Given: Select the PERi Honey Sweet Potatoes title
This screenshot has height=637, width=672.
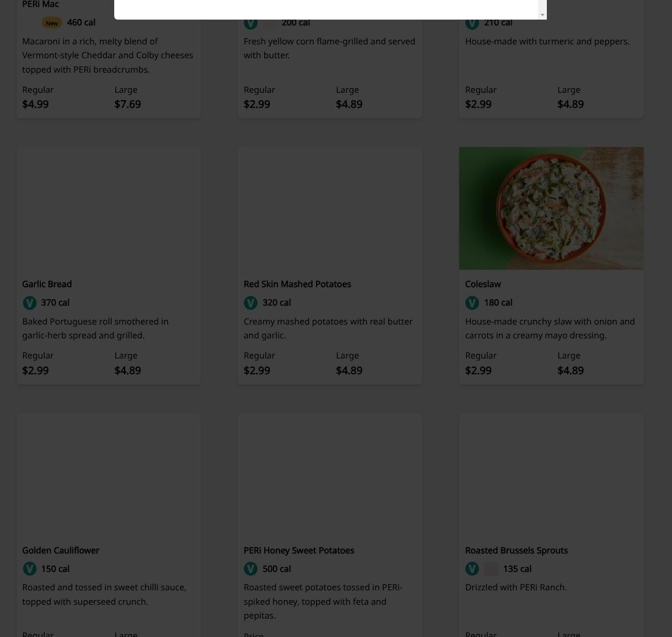Looking at the screenshot, I should tap(299, 551).
